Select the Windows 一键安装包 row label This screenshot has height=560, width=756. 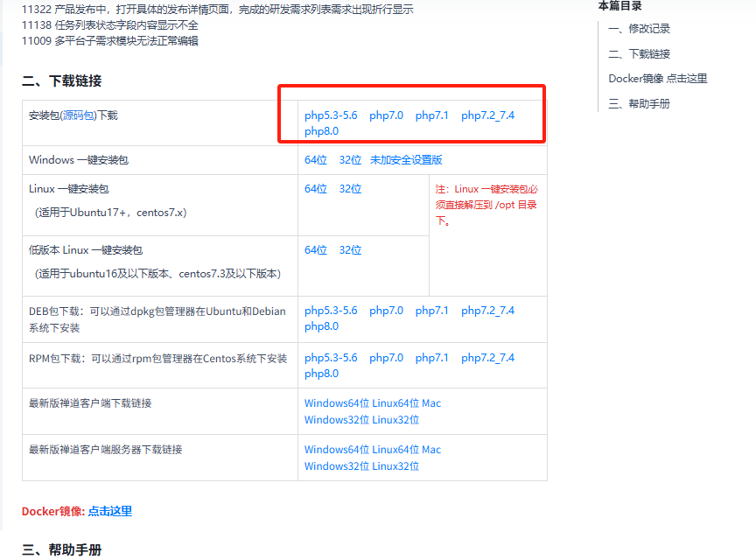(x=79, y=160)
